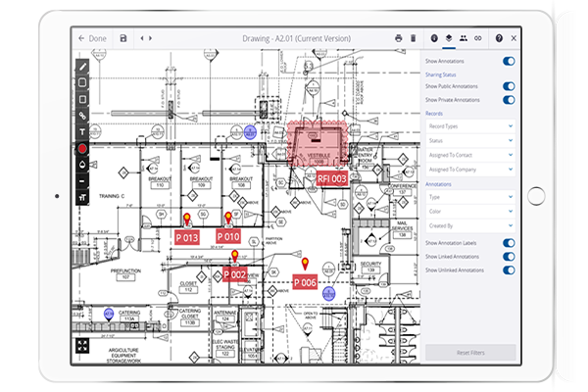Choose the text annotation tool
Viewport: 588px width, 392px height.
82,132
